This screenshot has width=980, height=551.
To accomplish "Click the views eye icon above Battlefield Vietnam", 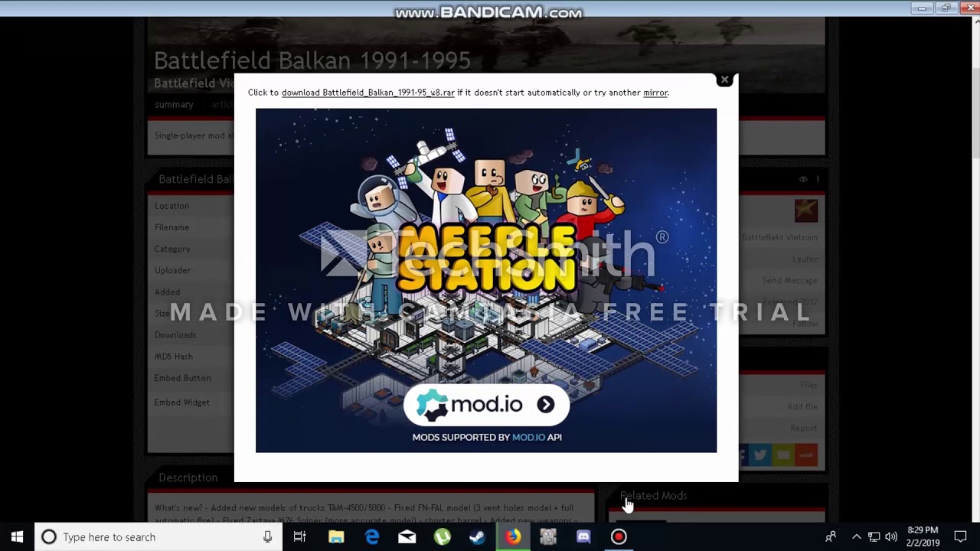I will click(x=802, y=179).
